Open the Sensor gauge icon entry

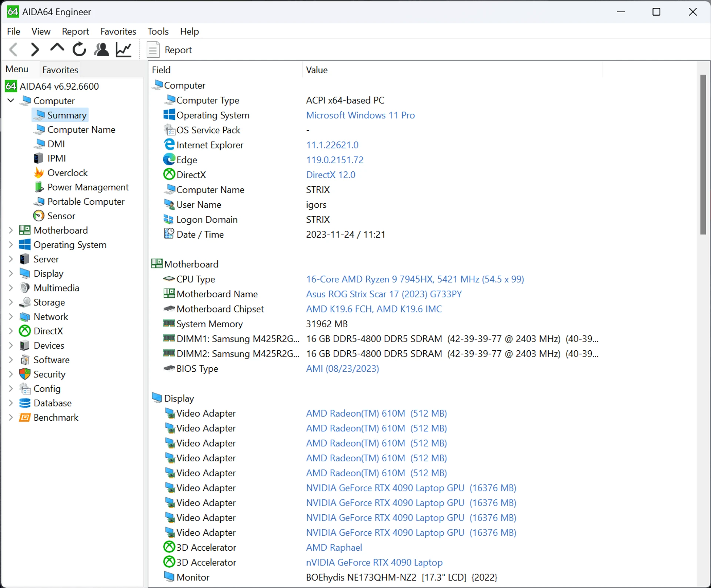39,216
